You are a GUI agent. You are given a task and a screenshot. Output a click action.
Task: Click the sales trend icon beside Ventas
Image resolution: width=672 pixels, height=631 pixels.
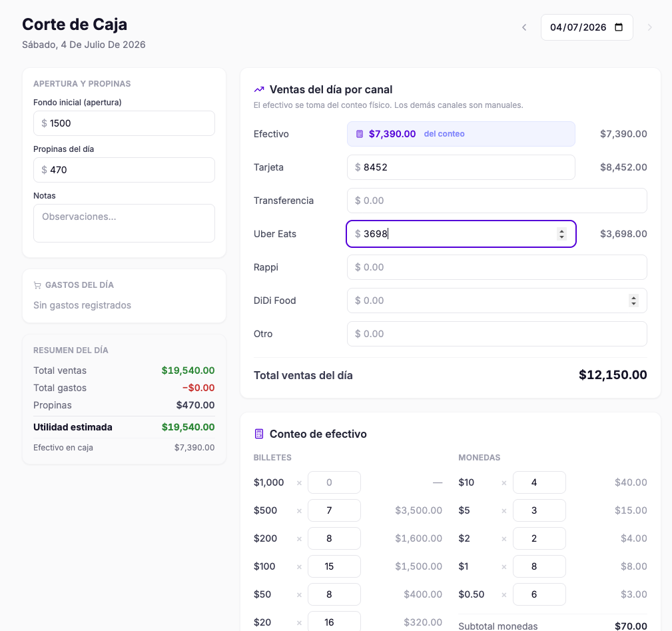[x=259, y=89]
